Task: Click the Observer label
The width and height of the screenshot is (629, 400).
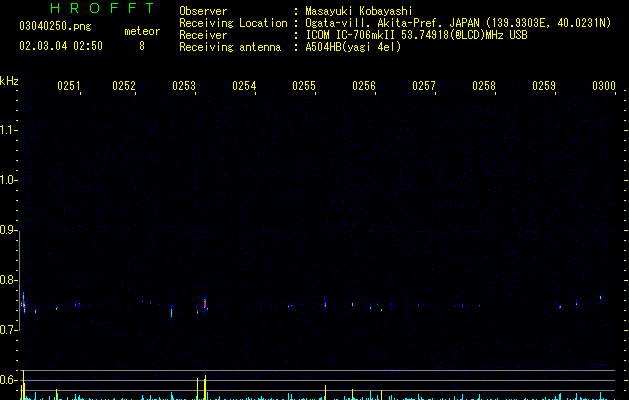Action: click(x=203, y=11)
